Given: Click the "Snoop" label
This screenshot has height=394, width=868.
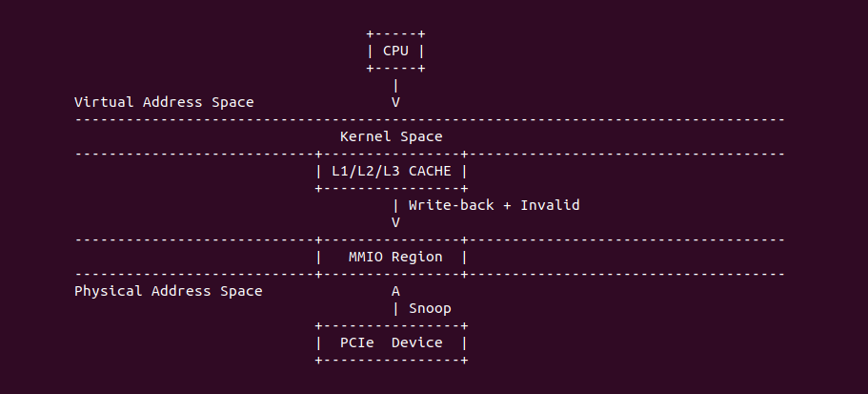Looking at the screenshot, I should click(x=430, y=308).
